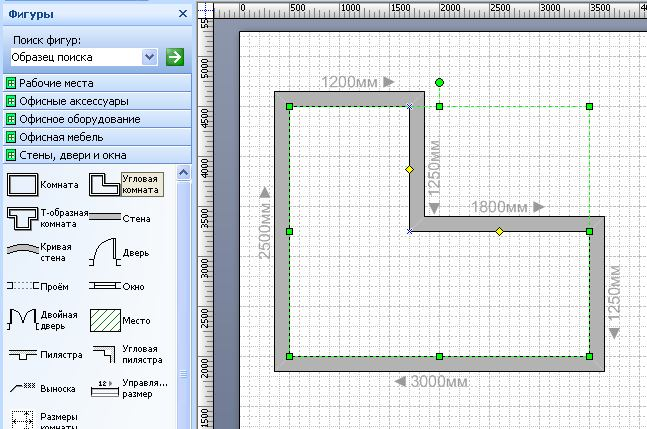The height and width of the screenshot is (429, 647).
Task: Expand the Офисные аксессуары stencil
Action: tap(97, 101)
